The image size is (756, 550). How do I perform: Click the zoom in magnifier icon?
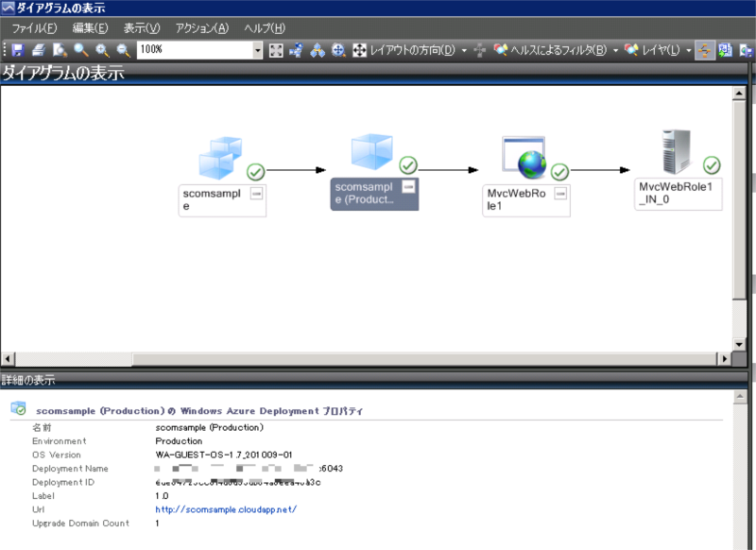pos(102,49)
